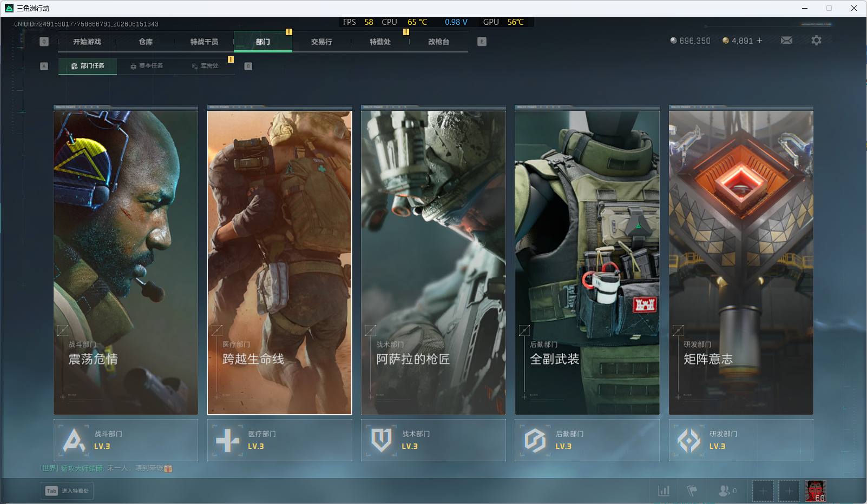Click the corner icon on 全副武装 card
The image size is (867, 504).
point(524,330)
